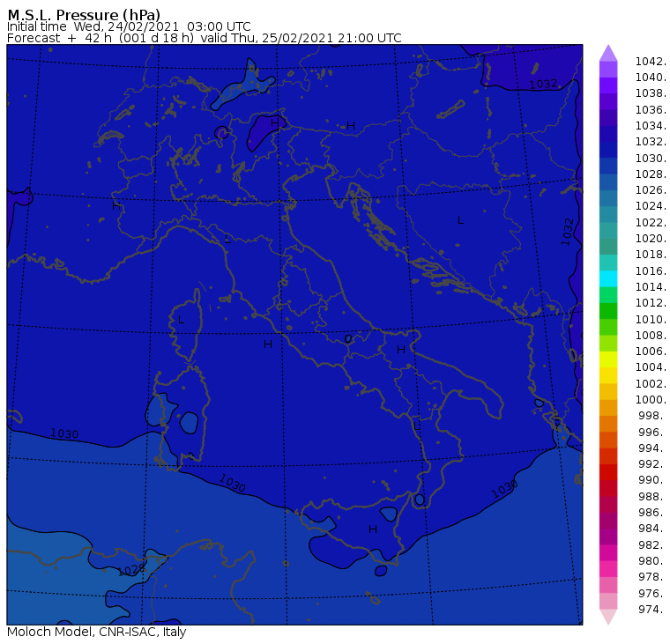The image size is (670, 644).
Task: Pick the pink legend band between 976 and 978
Action: pyautogui.click(x=608, y=585)
